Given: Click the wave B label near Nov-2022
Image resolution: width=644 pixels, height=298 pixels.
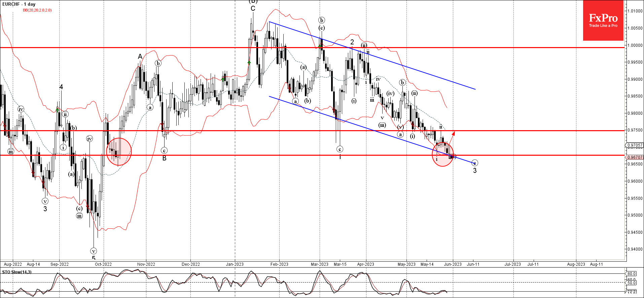Looking at the screenshot, I should 165,158.
